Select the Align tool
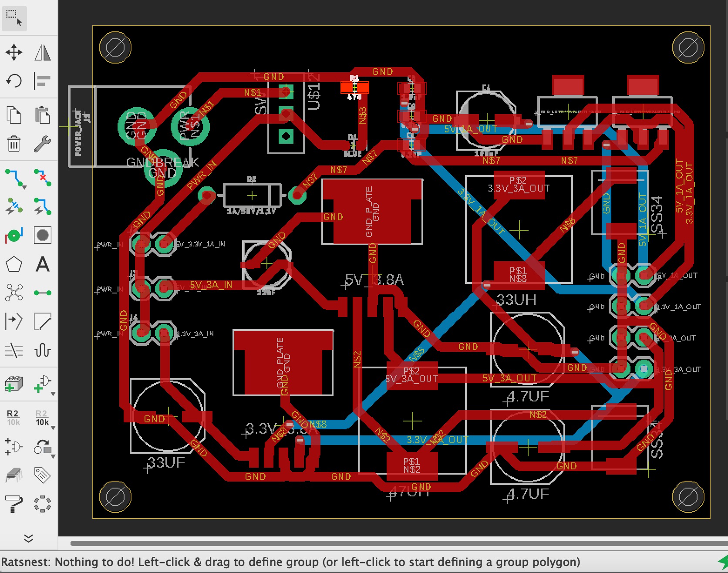 tap(42, 81)
